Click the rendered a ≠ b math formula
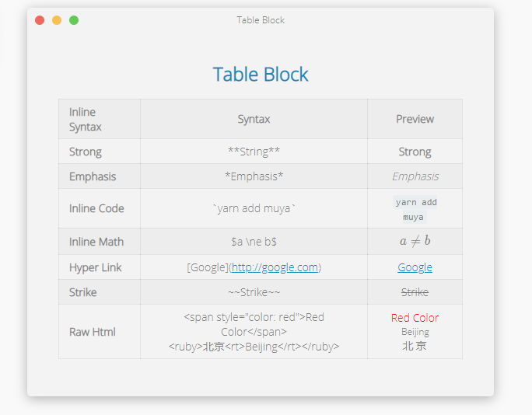 tap(415, 241)
